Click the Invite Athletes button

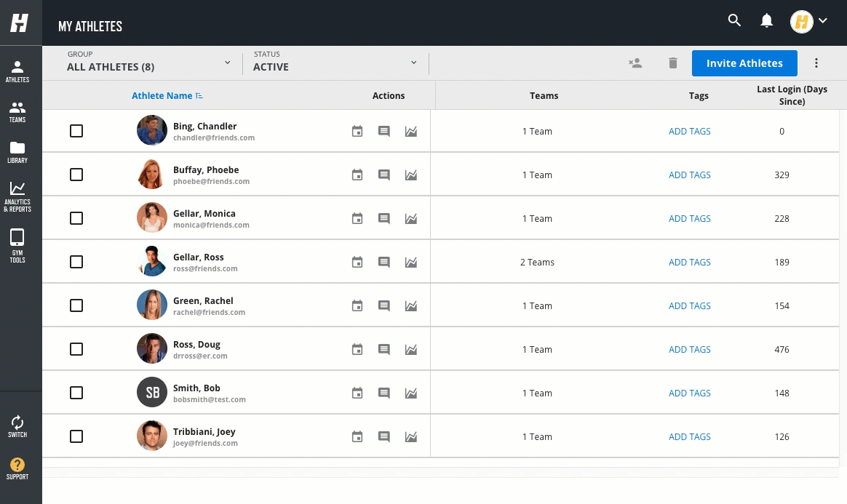pos(744,63)
